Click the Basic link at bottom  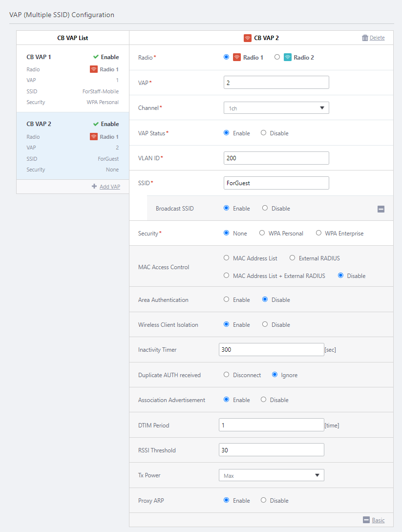(378, 520)
